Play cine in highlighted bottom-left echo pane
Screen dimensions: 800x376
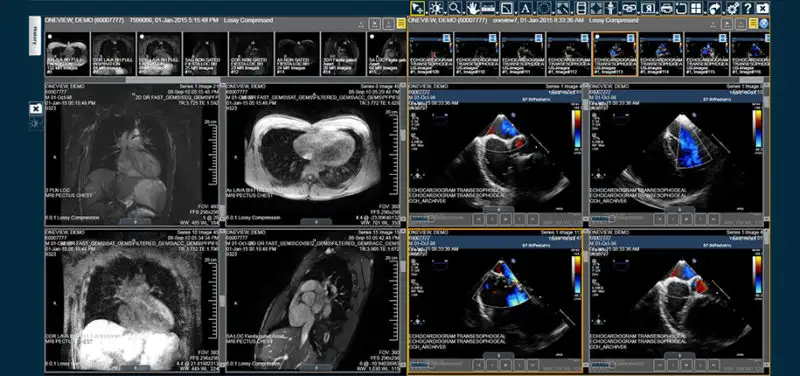[506, 365]
